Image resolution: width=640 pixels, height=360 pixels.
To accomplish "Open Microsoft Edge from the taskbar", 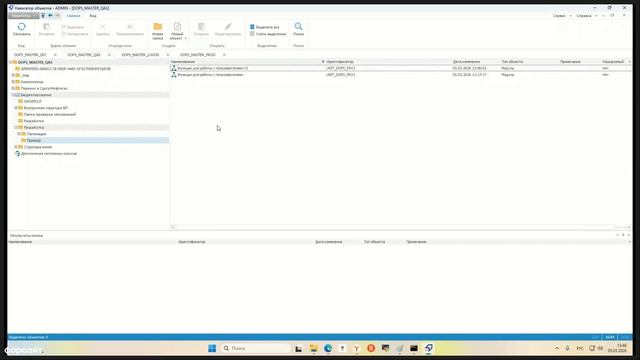I will [x=328, y=348].
